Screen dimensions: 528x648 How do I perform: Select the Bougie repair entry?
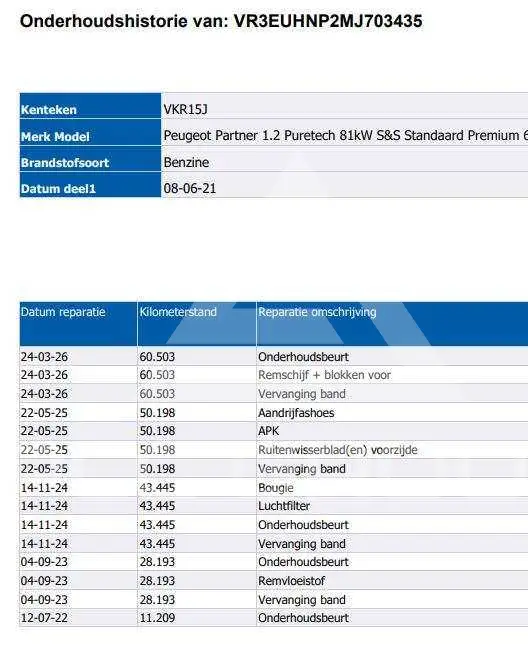276,488
